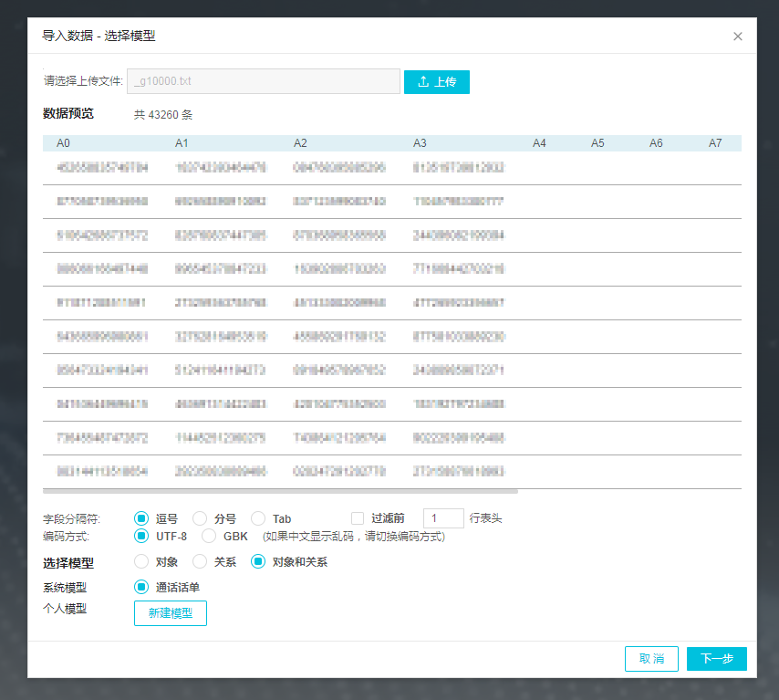The image size is (779, 700).
Task: Click the A7 column header
Action: coord(715,143)
